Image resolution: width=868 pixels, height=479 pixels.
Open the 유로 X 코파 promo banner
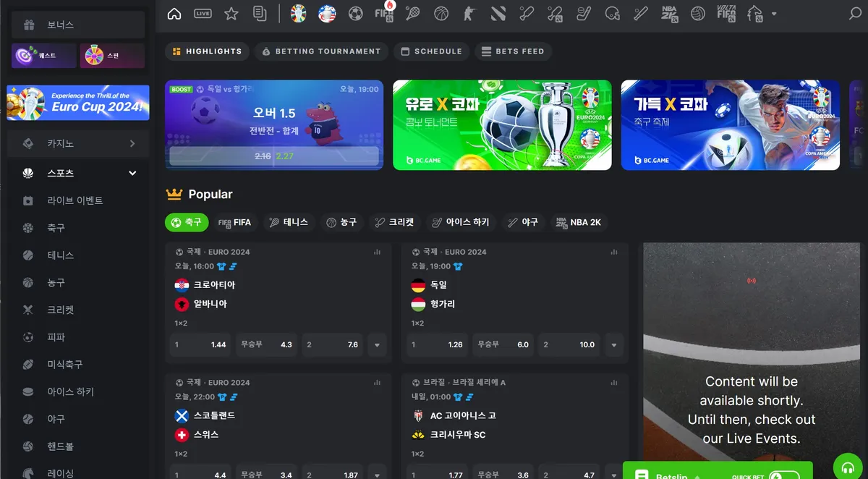(x=502, y=124)
